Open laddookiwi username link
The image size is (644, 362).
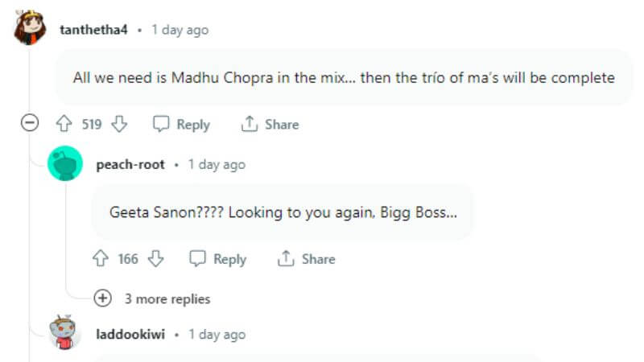click(x=130, y=334)
